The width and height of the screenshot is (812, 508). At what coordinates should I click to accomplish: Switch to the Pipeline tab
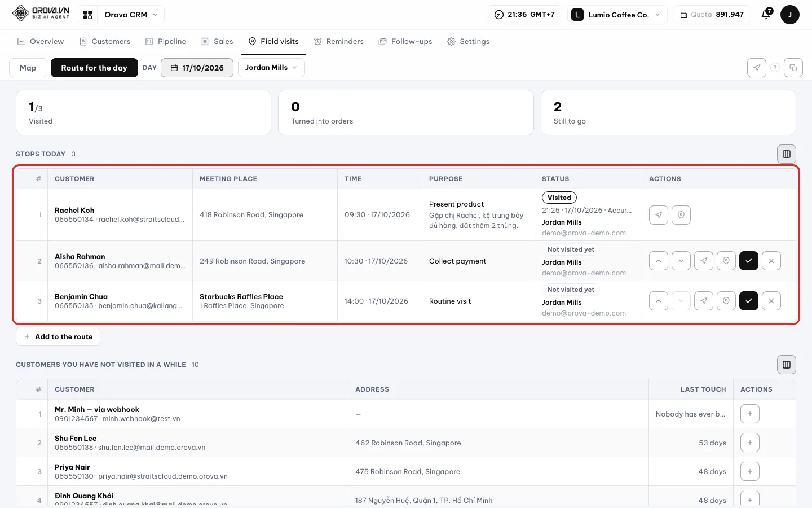(166, 42)
